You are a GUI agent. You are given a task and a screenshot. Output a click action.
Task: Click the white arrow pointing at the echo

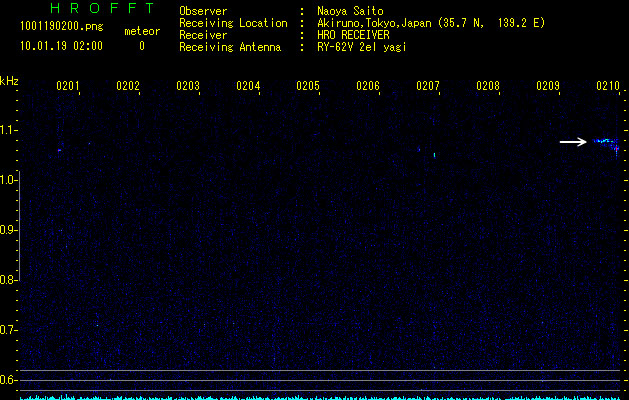(x=573, y=142)
